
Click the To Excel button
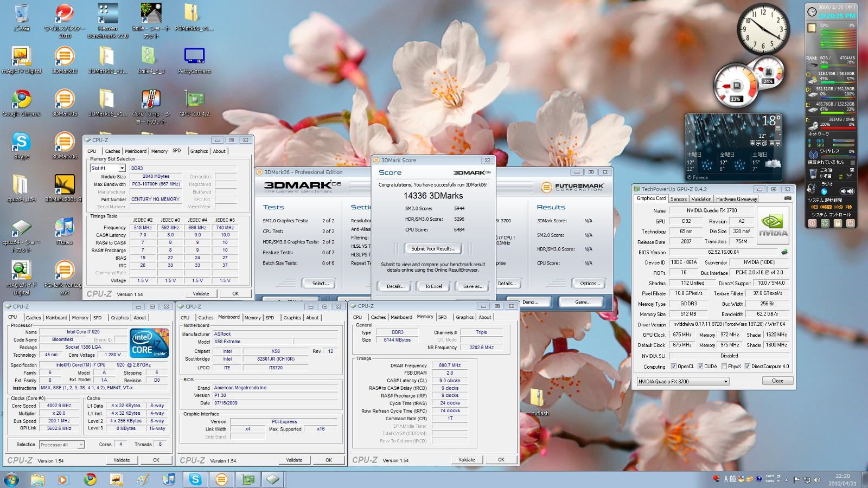tap(433, 286)
